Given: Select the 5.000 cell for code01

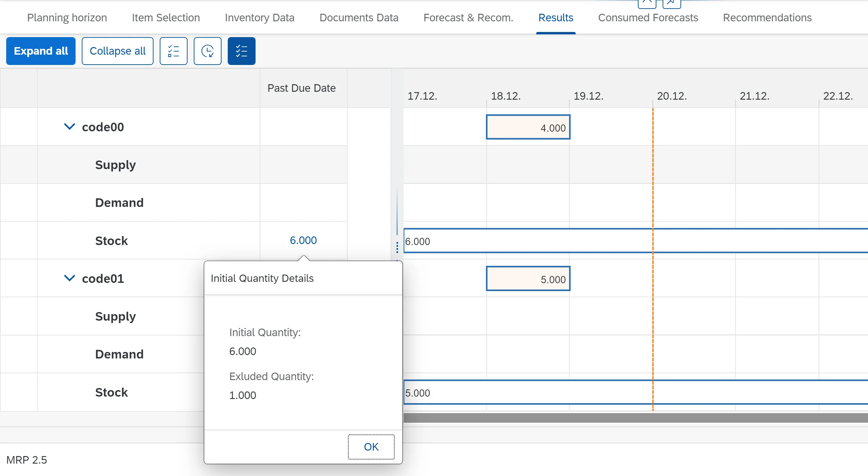Looking at the screenshot, I should pos(528,279).
